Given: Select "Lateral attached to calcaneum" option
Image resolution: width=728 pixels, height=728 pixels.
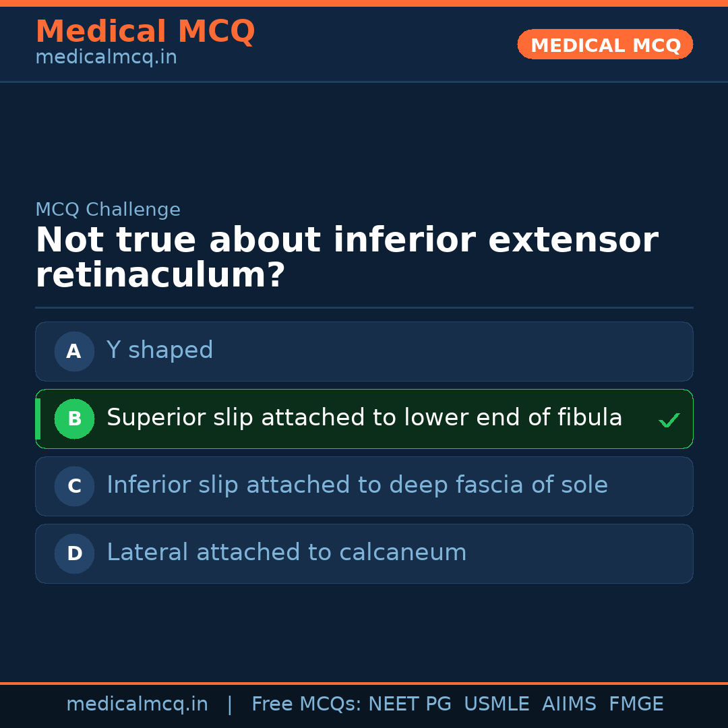Looking at the screenshot, I should 286,553.
